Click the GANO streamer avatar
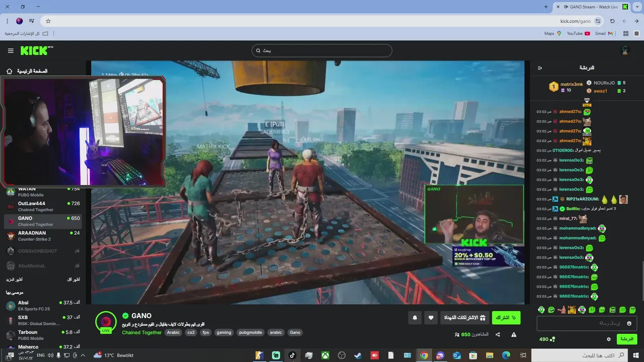The width and height of the screenshot is (644, 362). [x=106, y=322]
